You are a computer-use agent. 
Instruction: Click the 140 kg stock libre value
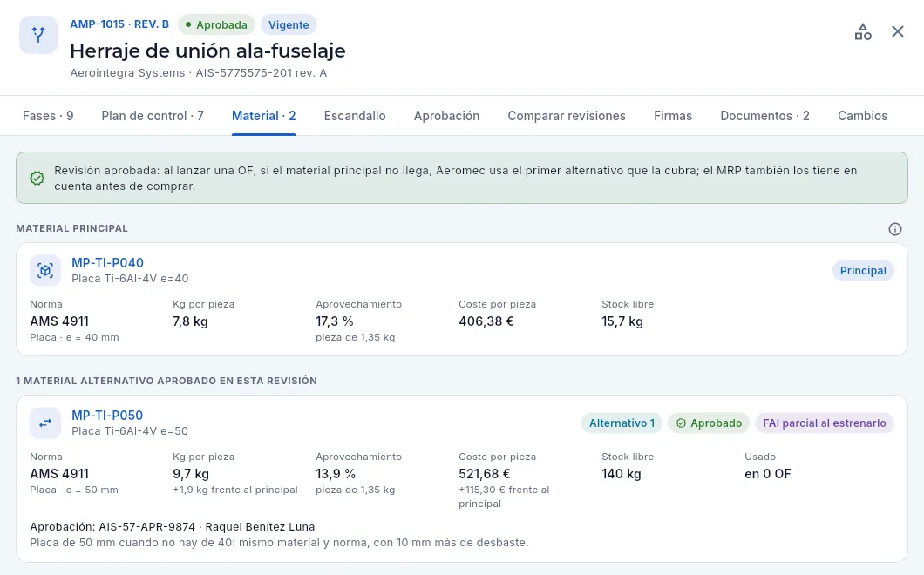tap(622, 474)
